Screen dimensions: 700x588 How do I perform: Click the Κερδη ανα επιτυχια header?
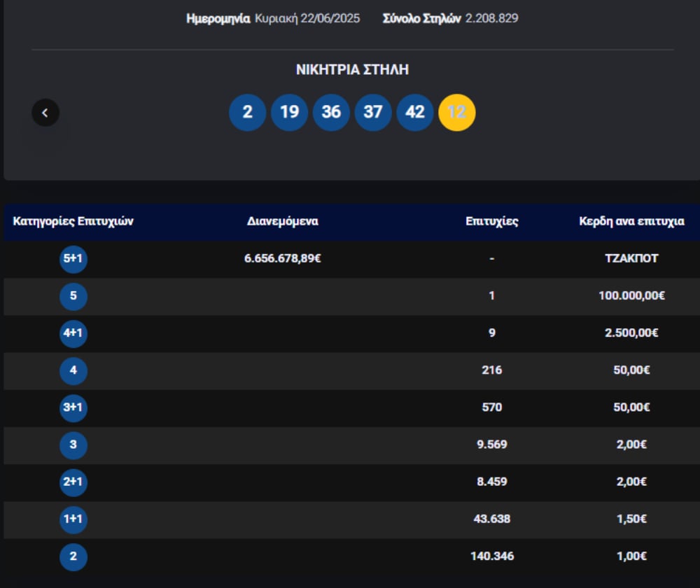(631, 221)
